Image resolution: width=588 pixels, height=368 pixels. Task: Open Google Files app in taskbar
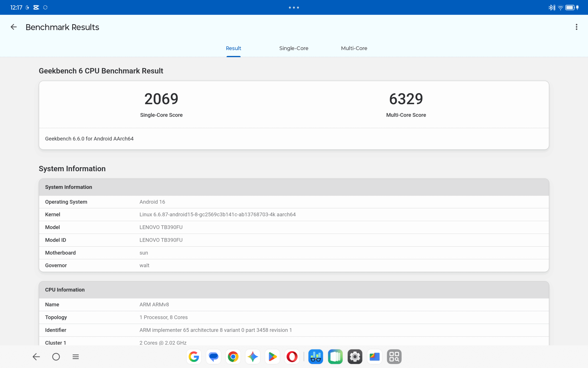coord(374,357)
